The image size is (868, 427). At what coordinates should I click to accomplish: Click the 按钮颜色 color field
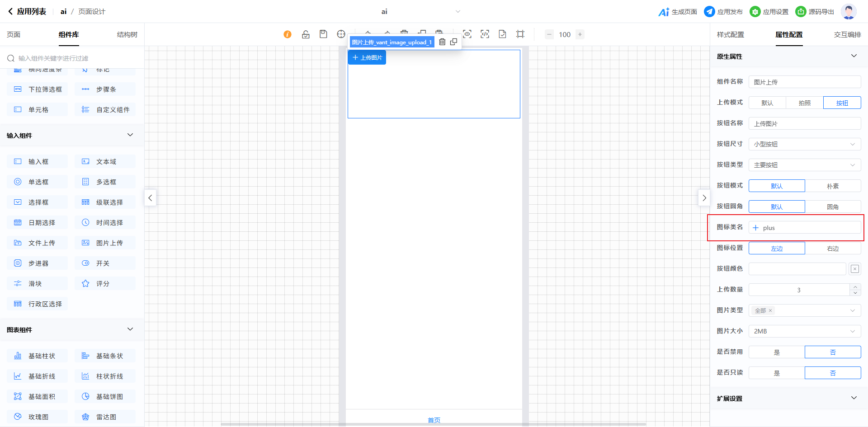797,269
